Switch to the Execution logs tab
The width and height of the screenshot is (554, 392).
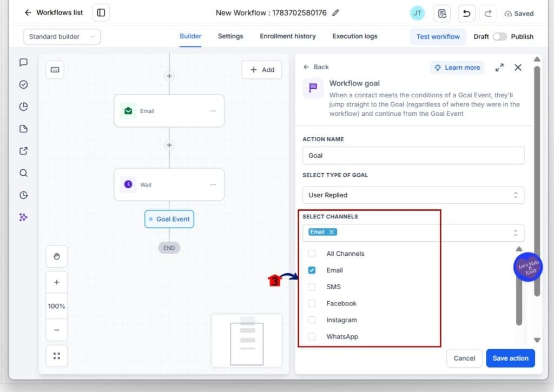355,36
